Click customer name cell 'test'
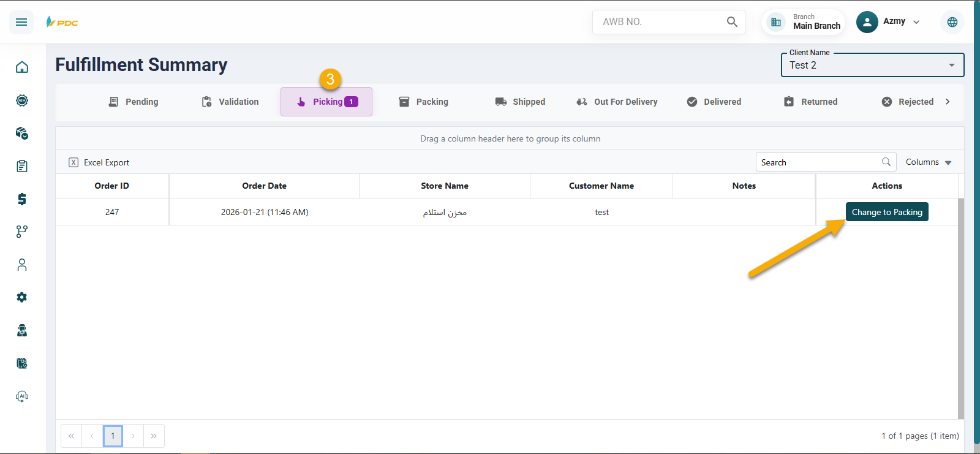 (x=601, y=212)
